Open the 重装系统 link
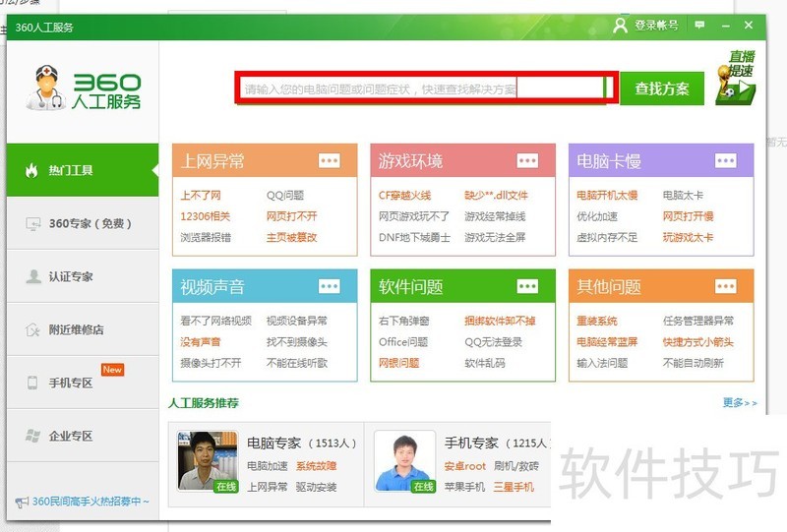This screenshot has height=532, width=787. pos(597,321)
